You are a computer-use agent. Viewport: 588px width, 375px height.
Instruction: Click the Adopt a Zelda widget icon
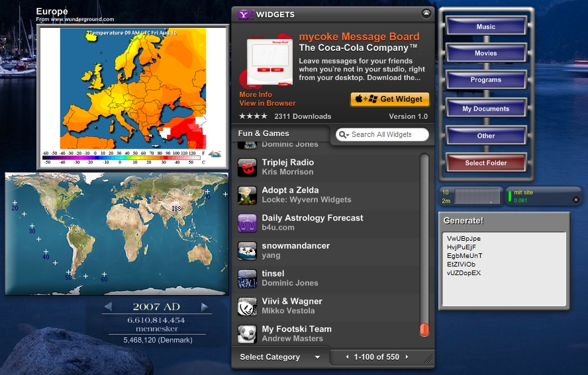point(247,195)
